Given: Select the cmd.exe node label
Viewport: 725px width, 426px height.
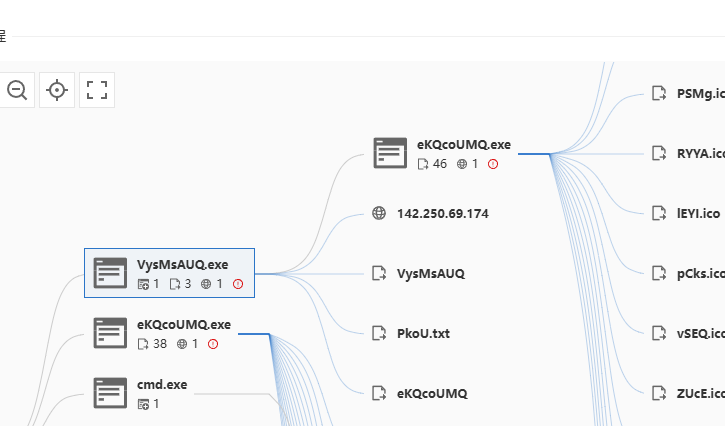Looking at the screenshot, I should (162, 385).
